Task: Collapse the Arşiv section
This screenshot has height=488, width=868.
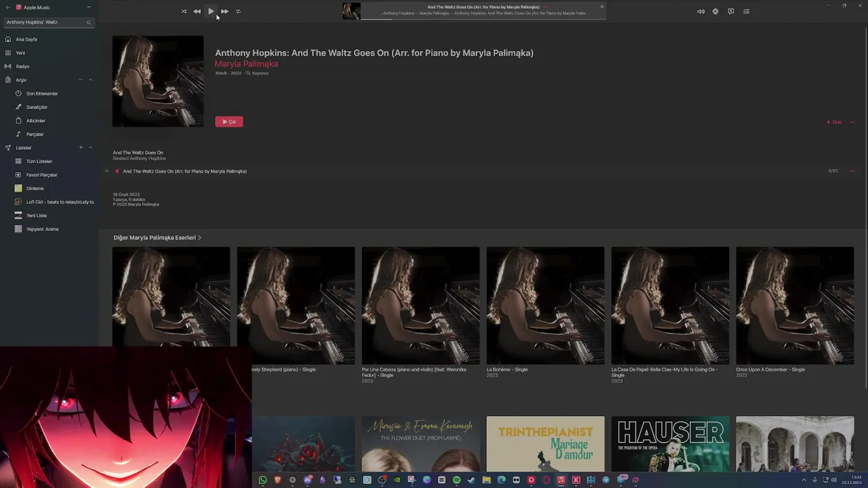Action: click(90, 80)
